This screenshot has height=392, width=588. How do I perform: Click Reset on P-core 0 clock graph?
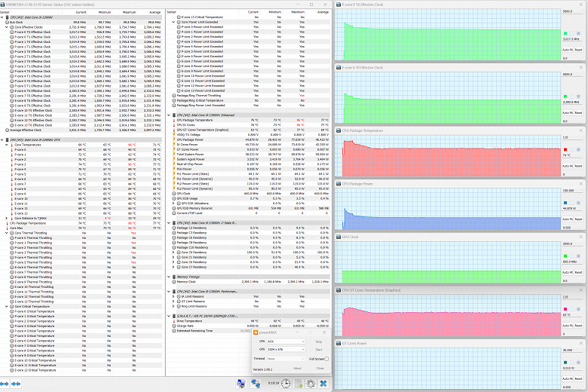579,50
